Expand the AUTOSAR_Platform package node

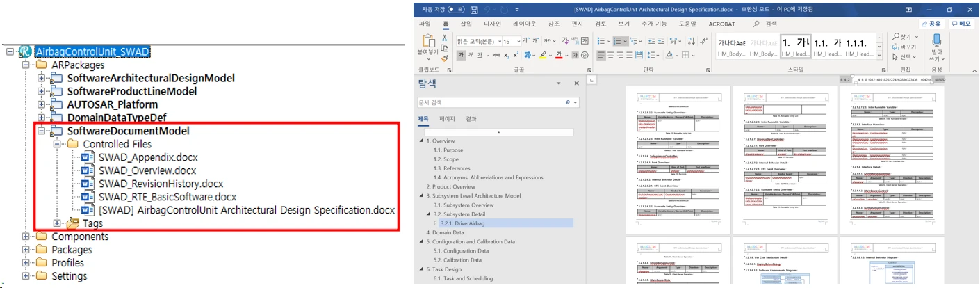[42, 104]
